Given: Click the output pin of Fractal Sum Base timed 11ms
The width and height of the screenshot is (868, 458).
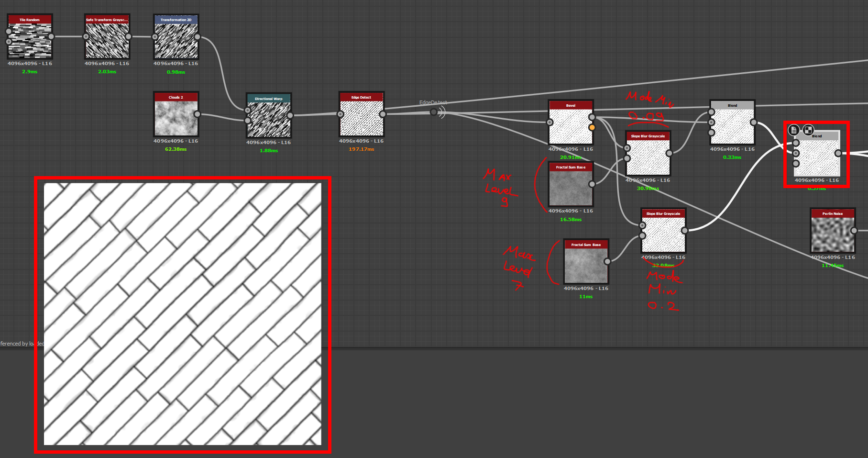Looking at the screenshot, I should 607,262.
